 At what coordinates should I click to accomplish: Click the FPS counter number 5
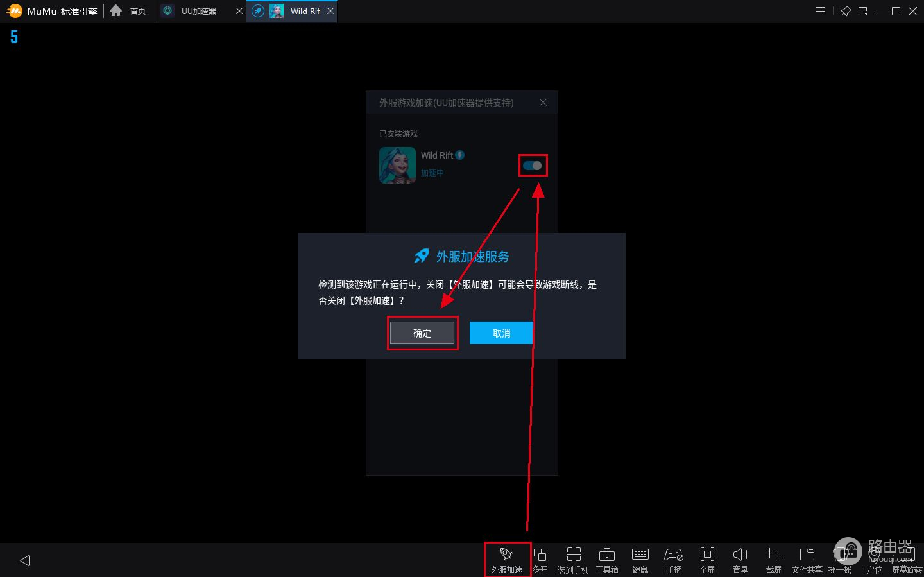point(14,37)
